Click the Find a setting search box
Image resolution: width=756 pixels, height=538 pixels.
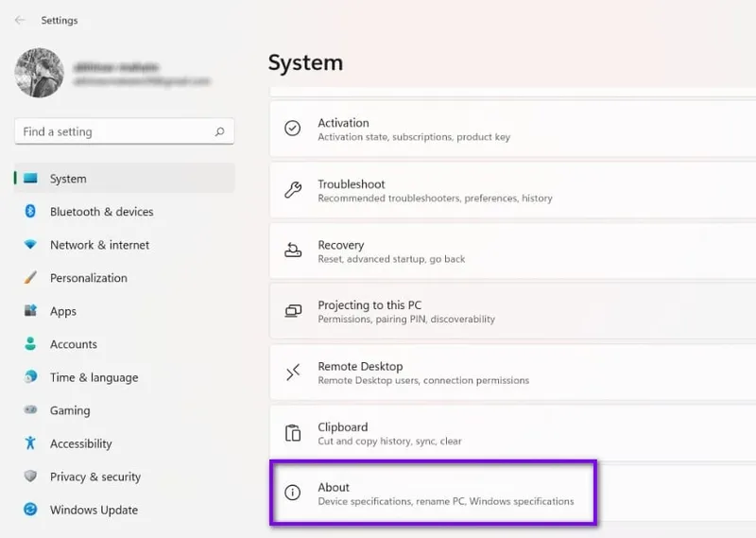[x=113, y=132]
